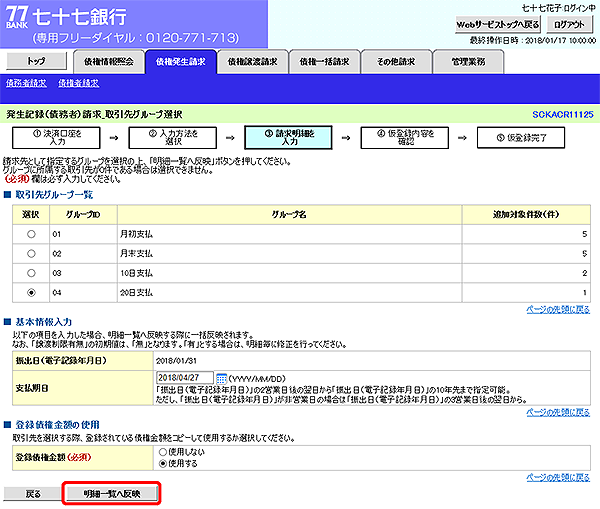Click the グループ名 column header

click(x=289, y=215)
